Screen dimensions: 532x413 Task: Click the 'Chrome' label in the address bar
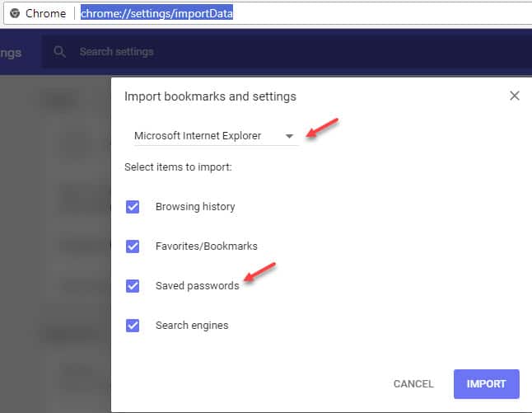tap(46, 13)
